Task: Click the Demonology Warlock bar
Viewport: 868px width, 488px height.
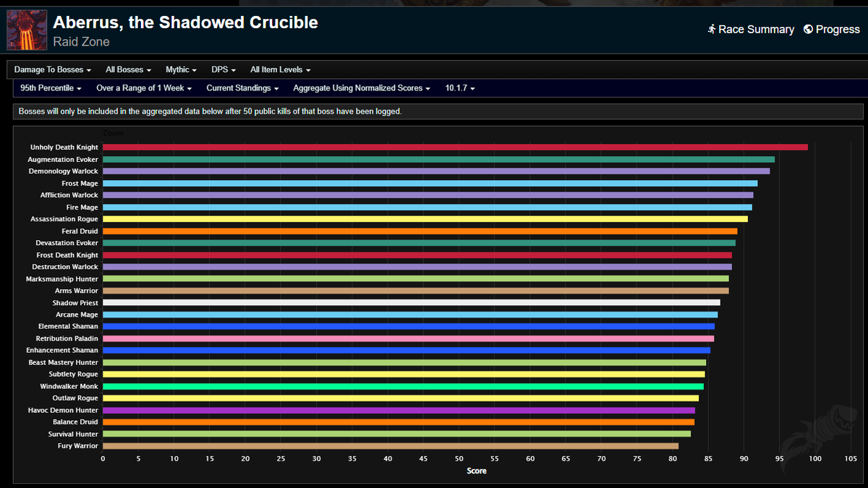Action: (436, 171)
